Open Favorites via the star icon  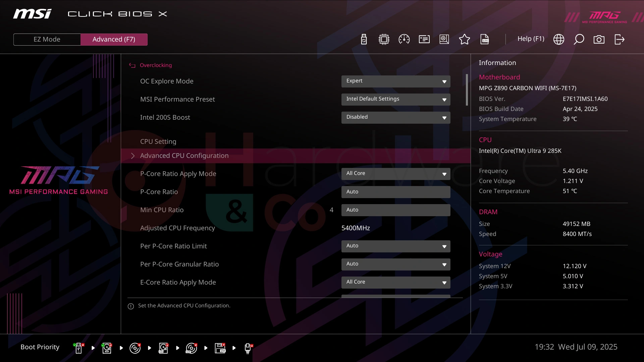[x=465, y=39]
